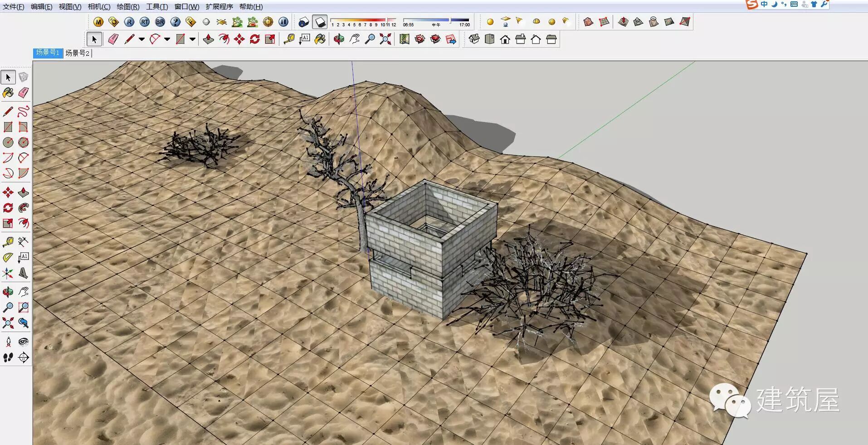Open the V-Ray options tag icon

tap(113, 22)
